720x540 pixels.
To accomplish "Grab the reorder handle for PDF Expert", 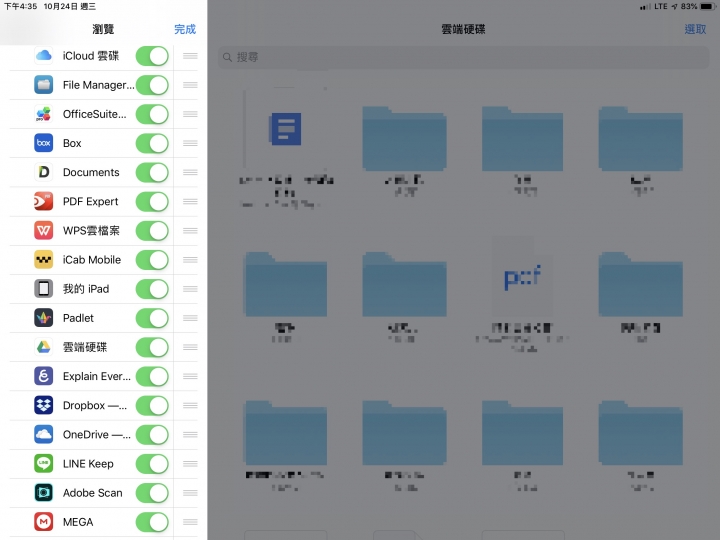I will click(x=190, y=201).
